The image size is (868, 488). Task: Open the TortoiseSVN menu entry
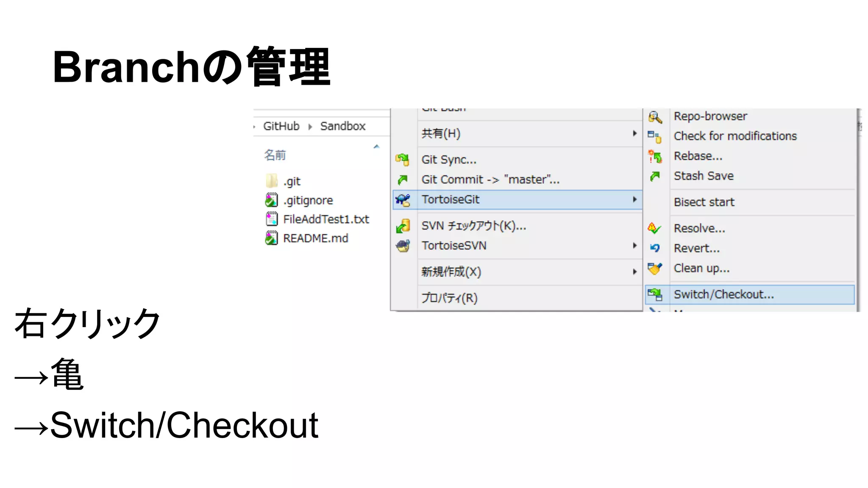(x=517, y=246)
